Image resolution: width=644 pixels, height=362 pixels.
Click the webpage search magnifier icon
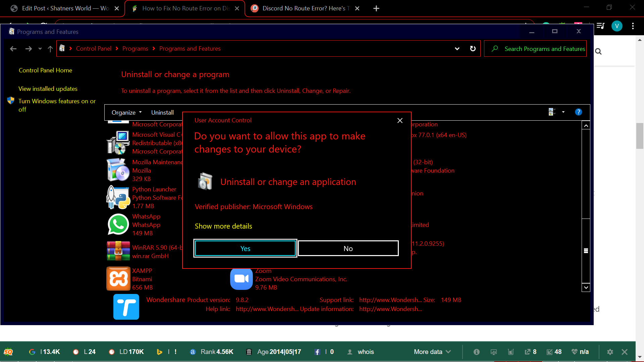[598, 51]
